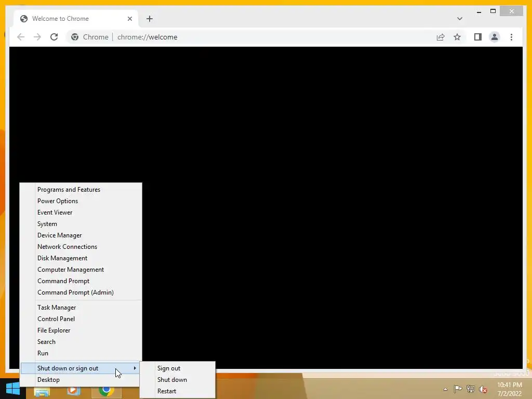
Task: Click the Chrome back navigation arrow
Action: pos(21,37)
